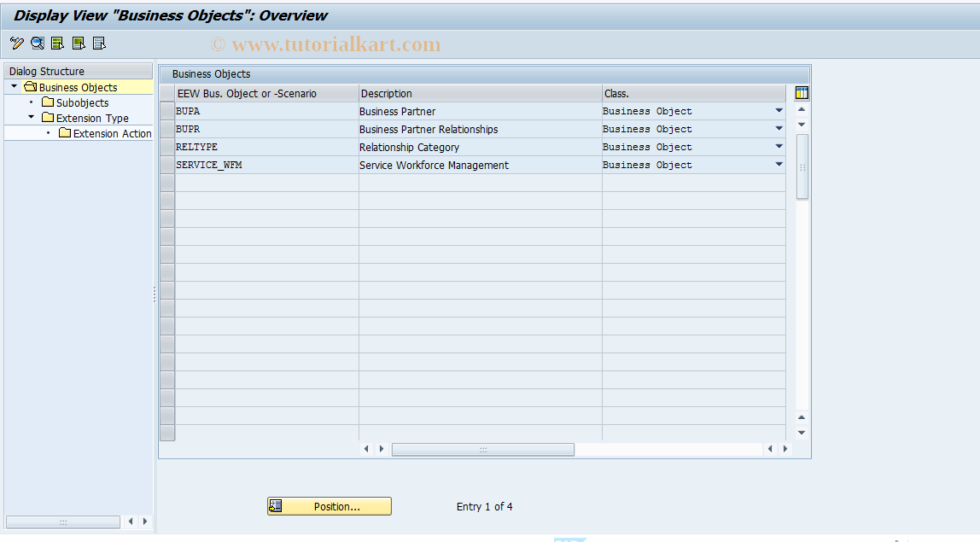
Task: Click the SERVICE_WFM object cell
Action: pos(266,165)
